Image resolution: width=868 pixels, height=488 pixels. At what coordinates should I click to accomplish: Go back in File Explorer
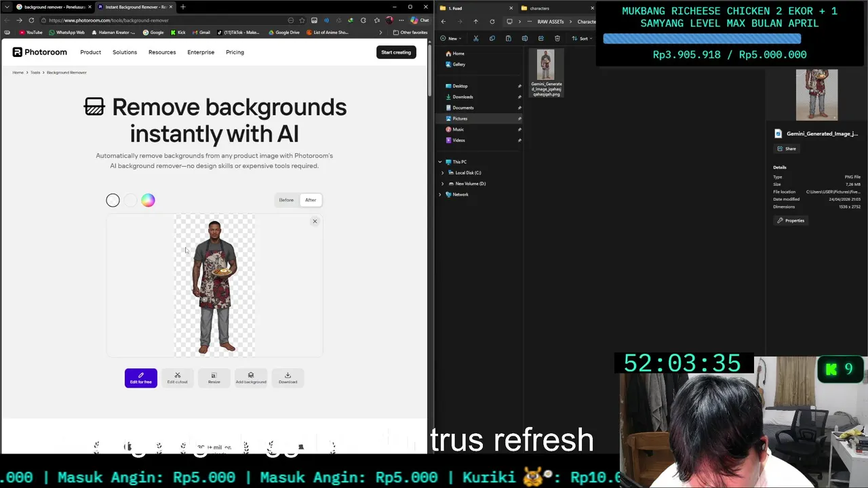tap(443, 22)
